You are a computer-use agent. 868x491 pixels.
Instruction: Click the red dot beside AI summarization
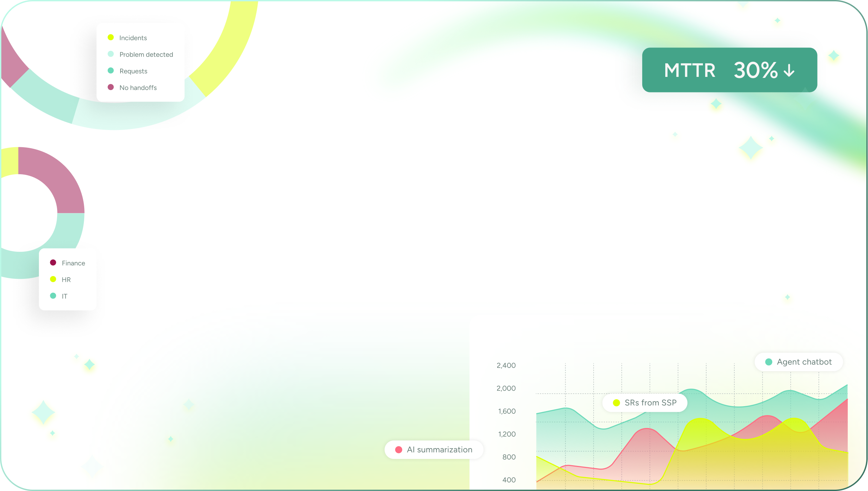click(399, 449)
